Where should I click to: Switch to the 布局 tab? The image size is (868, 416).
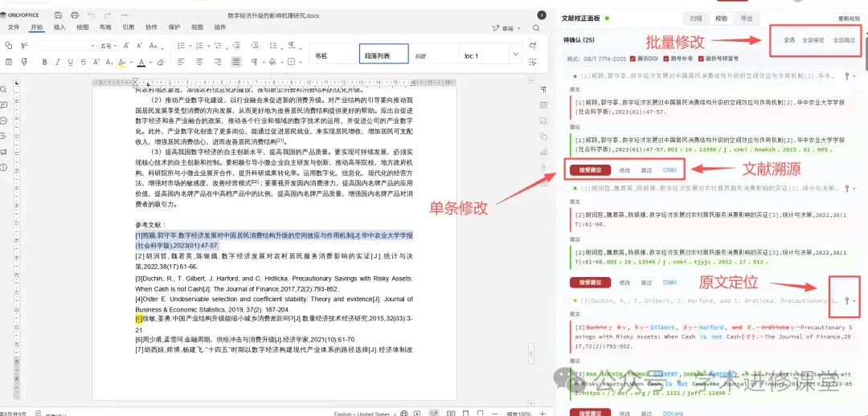pyautogui.click(x=105, y=27)
